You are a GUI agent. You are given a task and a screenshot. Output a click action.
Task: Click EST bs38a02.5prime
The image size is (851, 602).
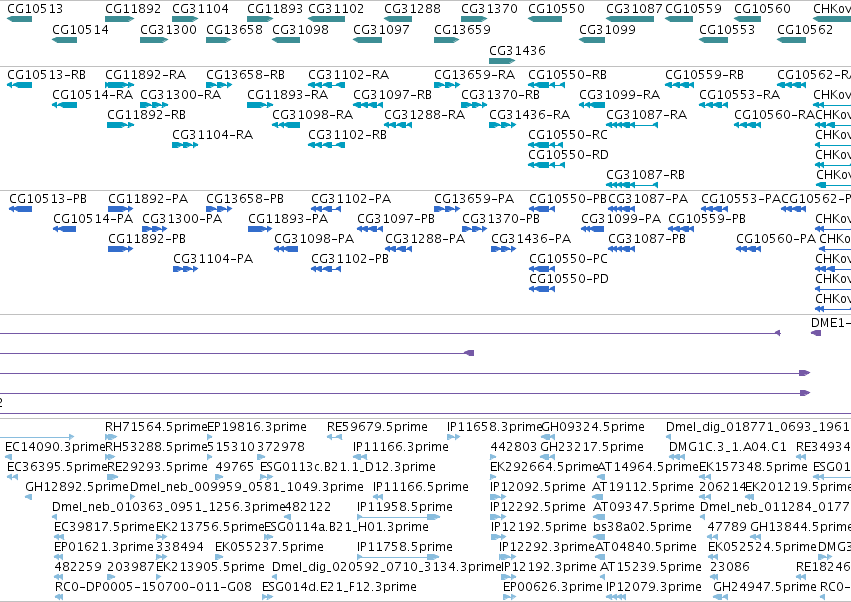(643, 527)
